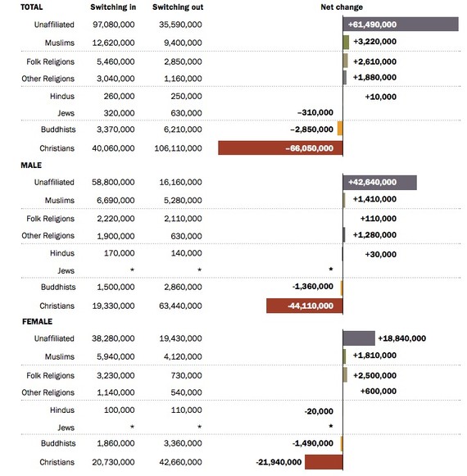
Task: Select the Switching in column header
Action: (113, 7)
